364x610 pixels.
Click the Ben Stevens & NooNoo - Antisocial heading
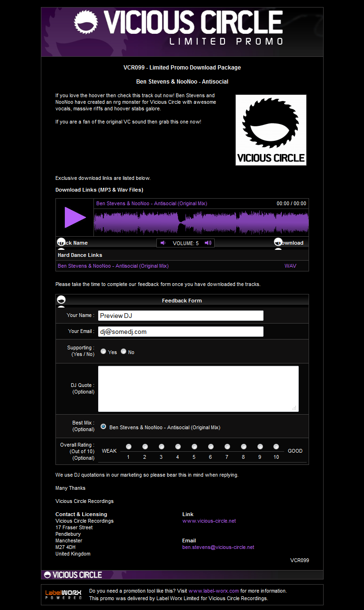[x=182, y=82]
